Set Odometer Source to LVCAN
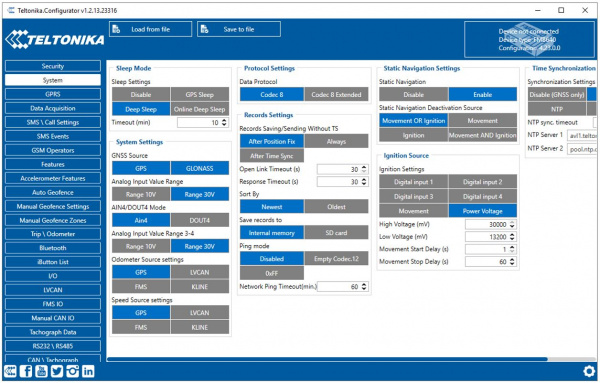 [200, 272]
